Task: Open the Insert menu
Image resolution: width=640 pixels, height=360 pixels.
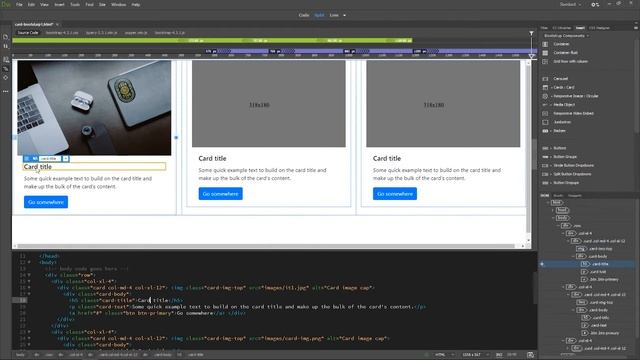Action: click(59, 4)
